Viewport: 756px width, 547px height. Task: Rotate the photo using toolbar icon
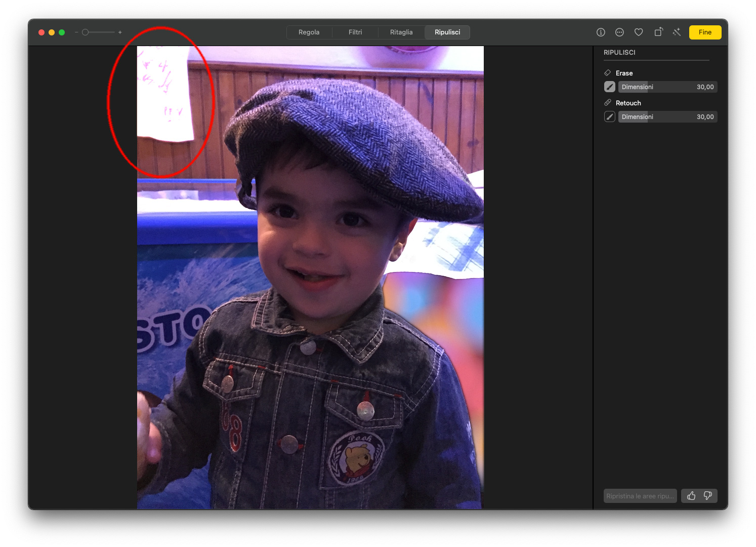658,32
